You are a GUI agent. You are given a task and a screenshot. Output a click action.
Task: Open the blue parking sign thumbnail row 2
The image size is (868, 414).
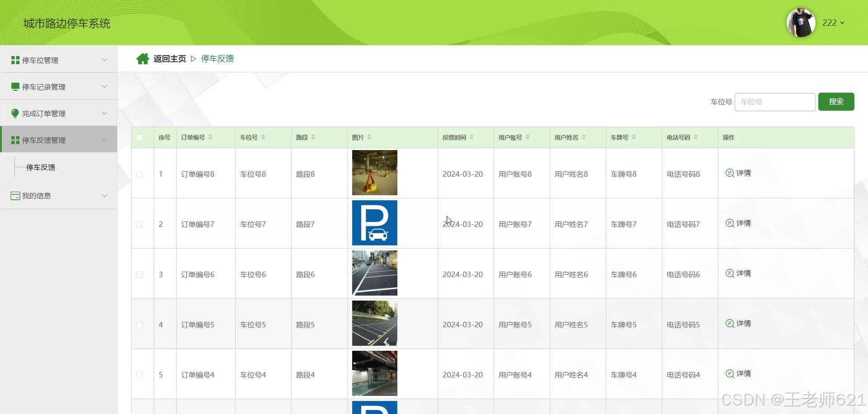point(375,223)
